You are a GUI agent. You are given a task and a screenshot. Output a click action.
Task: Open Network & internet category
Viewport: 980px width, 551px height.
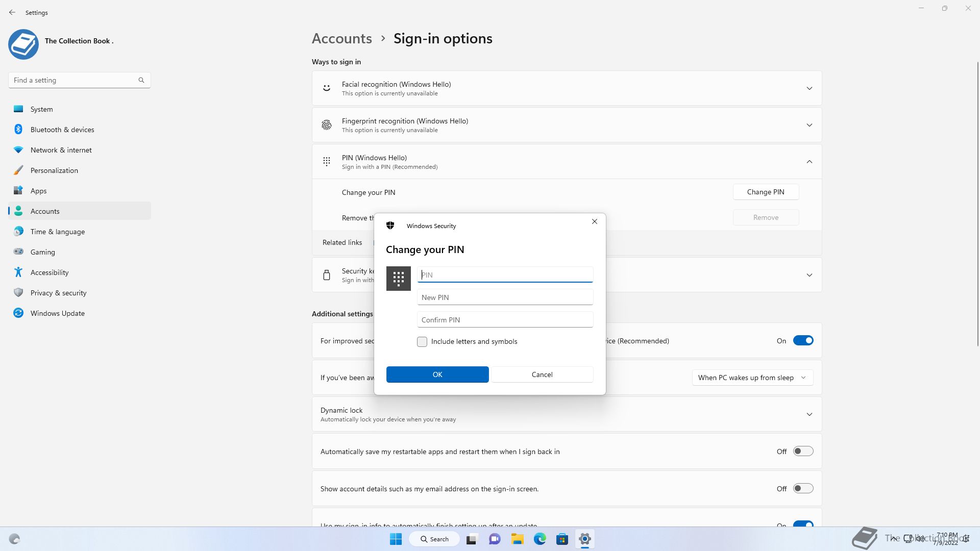pos(80,150)
